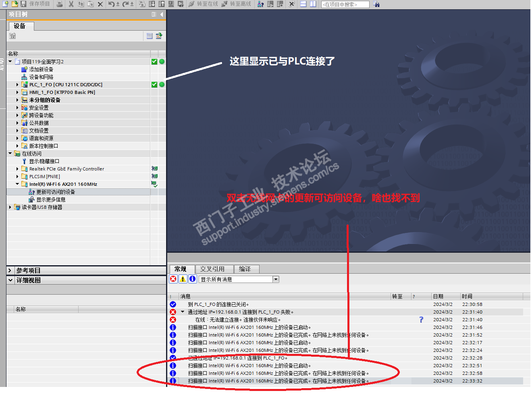532x395 pixels.
Task: Expand the 公共数据 node
Action: pyautogui.click(x=17, y=123)
